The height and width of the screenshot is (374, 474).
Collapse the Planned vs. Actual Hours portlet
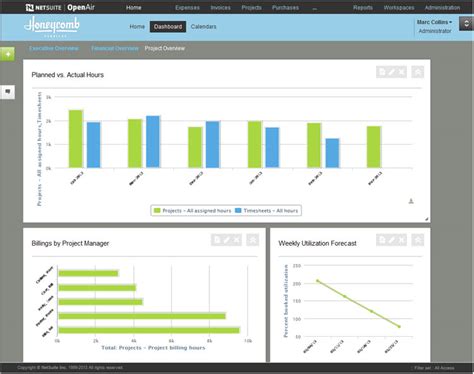click(x=418, y=72)
